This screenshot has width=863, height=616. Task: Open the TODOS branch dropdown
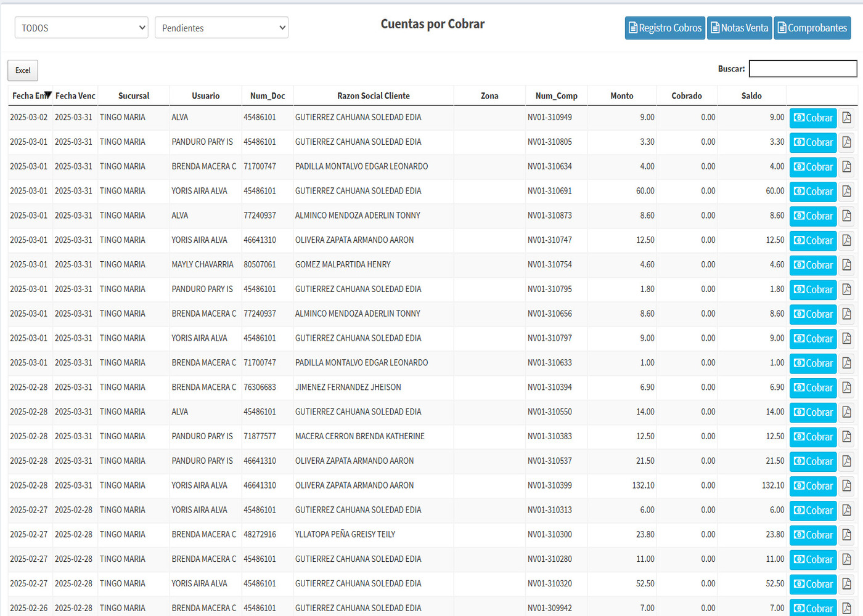pyautogui.click(x=81, y=28)
